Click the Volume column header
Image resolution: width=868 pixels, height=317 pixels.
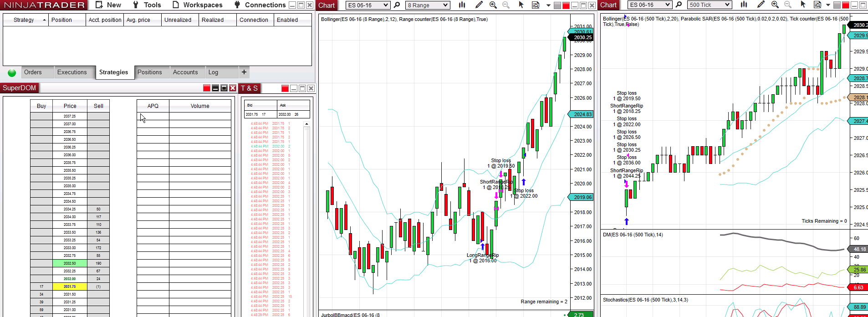[200, 106]
